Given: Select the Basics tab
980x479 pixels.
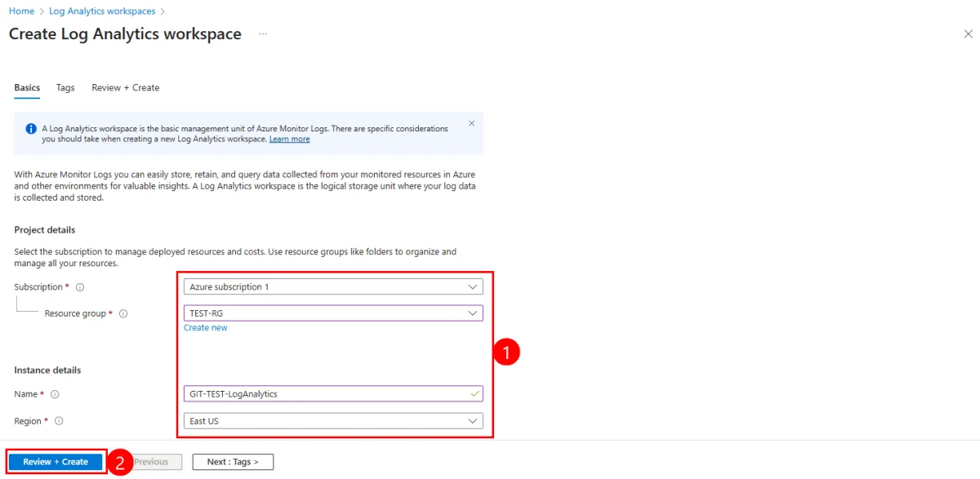Looking at the screenshot, I should pos(27,87).
